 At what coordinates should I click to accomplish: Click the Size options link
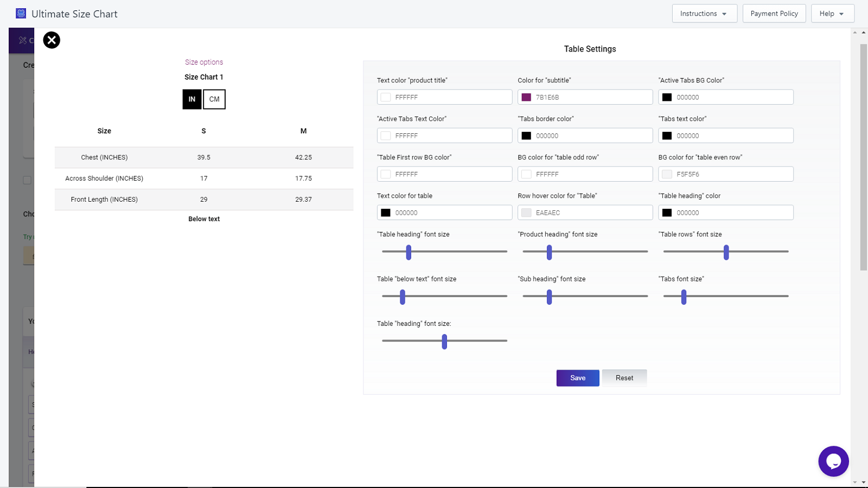(x=204, y=62)
